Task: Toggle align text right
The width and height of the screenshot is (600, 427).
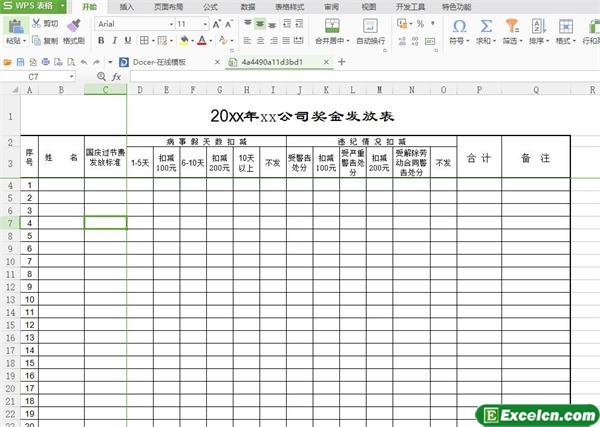Action: [274, 40]
